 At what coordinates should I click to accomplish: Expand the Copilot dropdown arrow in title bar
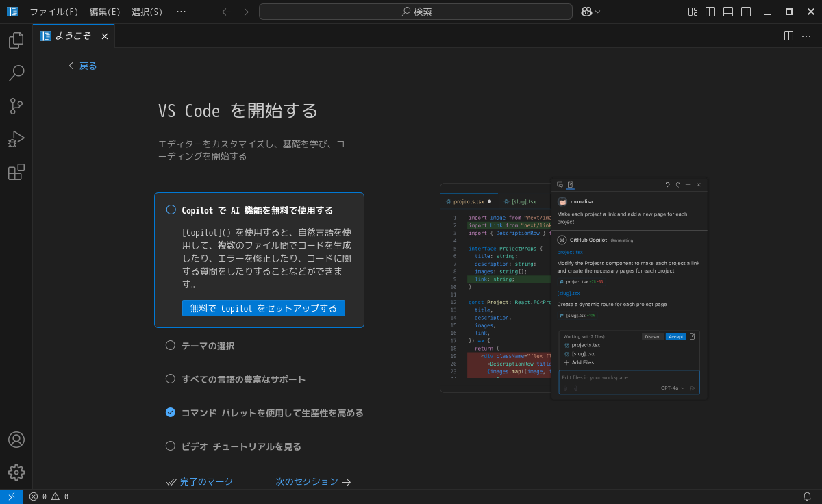(598, 12)
